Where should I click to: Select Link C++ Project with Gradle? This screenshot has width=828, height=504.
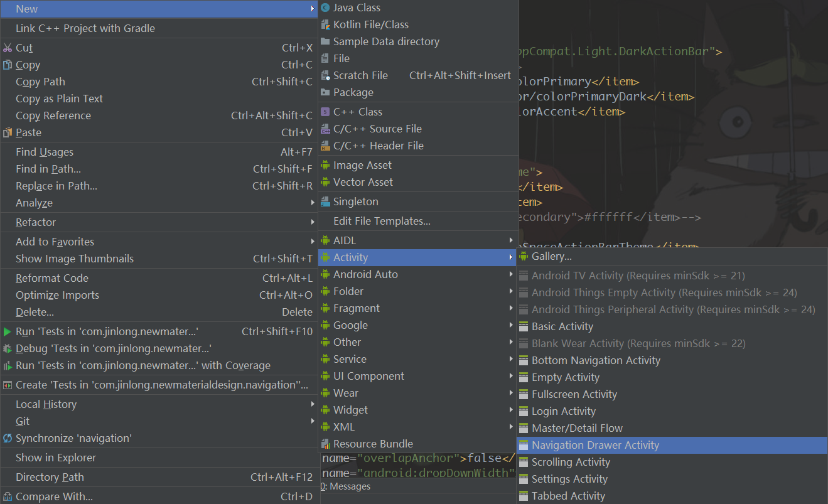(158, 28)
